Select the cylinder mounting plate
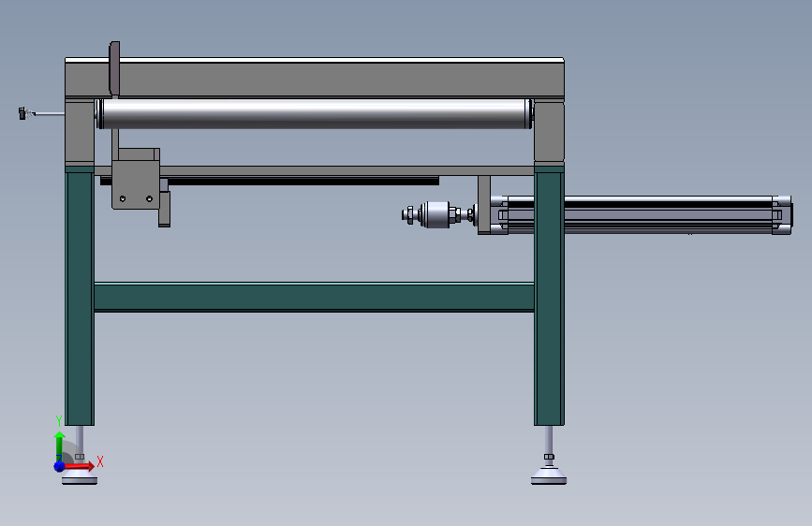This screenshot has height=526, width=812. (x=483, y=205)
